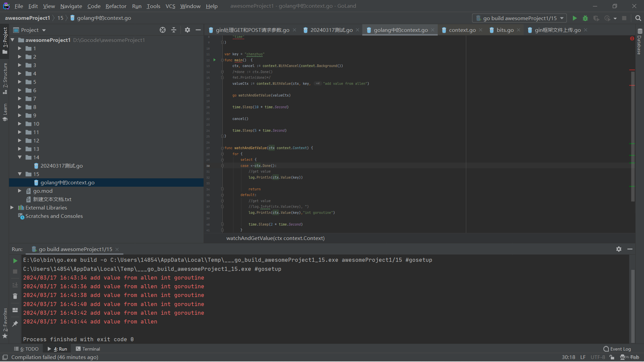Select the golang中的context.go file in project tree
The width and height of the screenshot is (644, 362).
[67, 182]
